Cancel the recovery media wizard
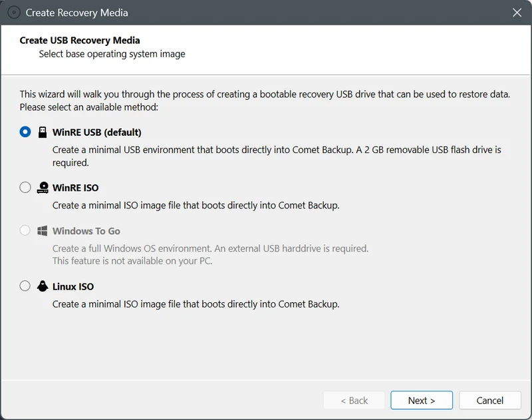532x420 pixels. [490, 400]
